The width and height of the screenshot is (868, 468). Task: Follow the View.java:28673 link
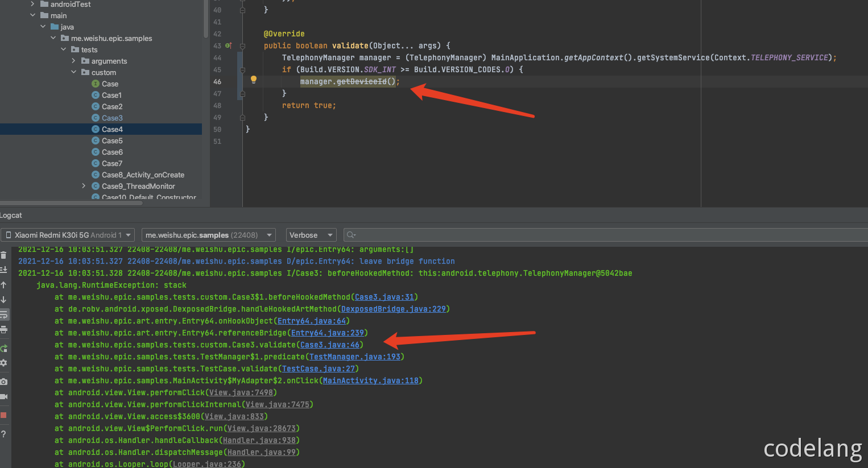(x=262, y=428)
